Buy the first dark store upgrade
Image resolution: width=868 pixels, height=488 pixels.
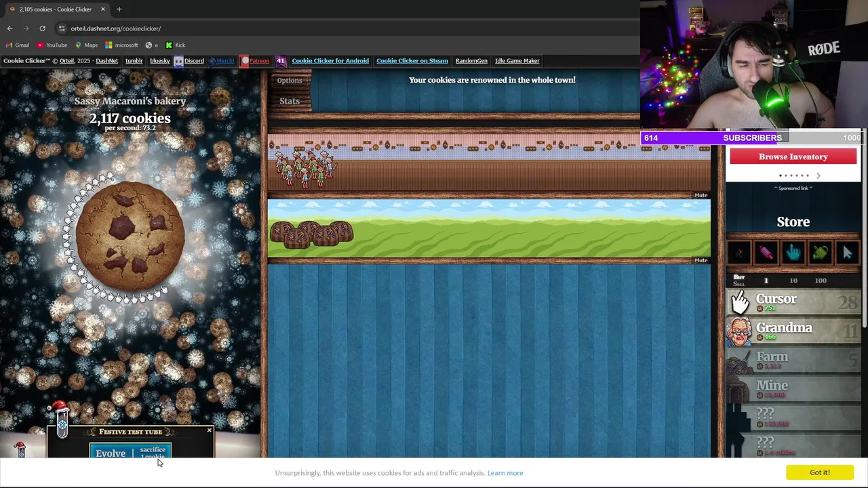tap(740, 253)
